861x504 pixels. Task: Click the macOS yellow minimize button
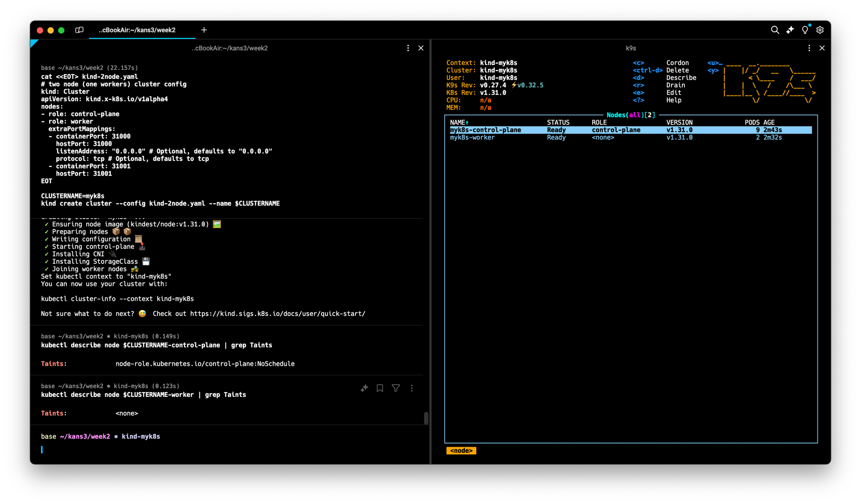[x=50, y=30]
